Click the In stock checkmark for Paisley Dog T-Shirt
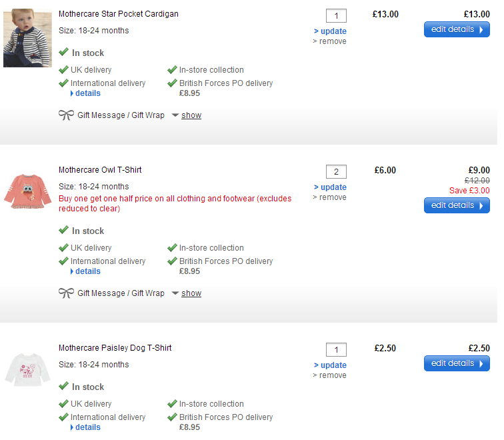 (x=63, y=386)
